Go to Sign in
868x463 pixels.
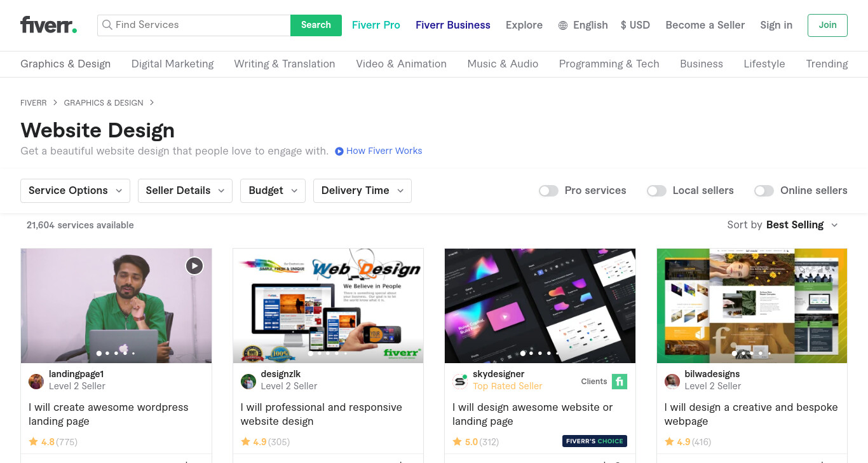(776, 25)
